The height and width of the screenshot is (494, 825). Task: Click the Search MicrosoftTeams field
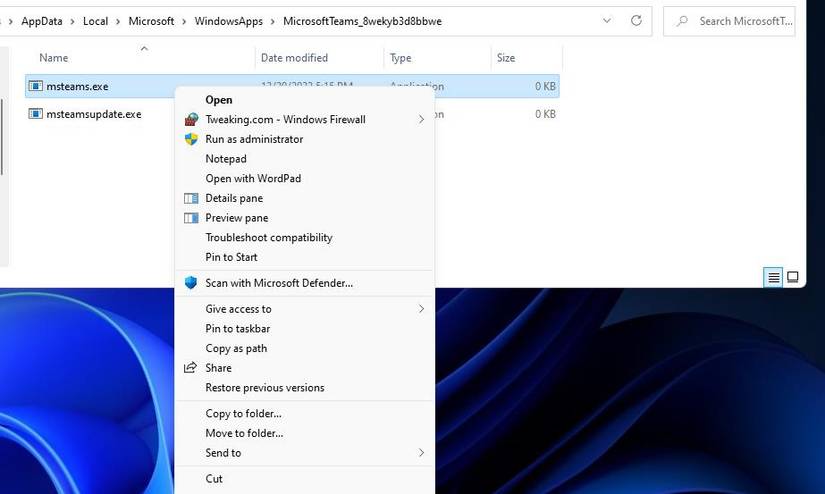pyautogui.click(x=729, y=21)
